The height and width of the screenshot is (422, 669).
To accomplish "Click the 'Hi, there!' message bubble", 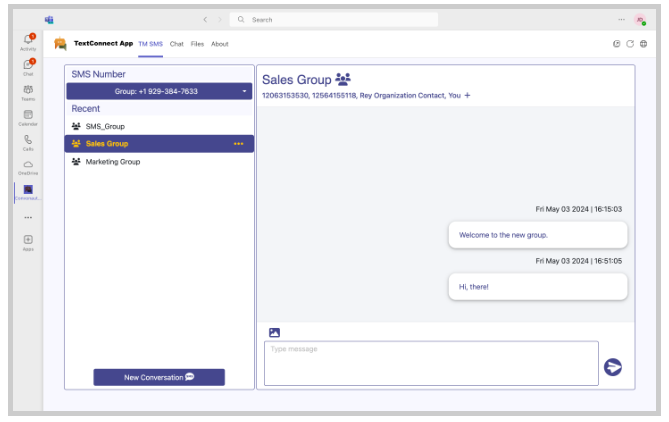I will 538,287.
